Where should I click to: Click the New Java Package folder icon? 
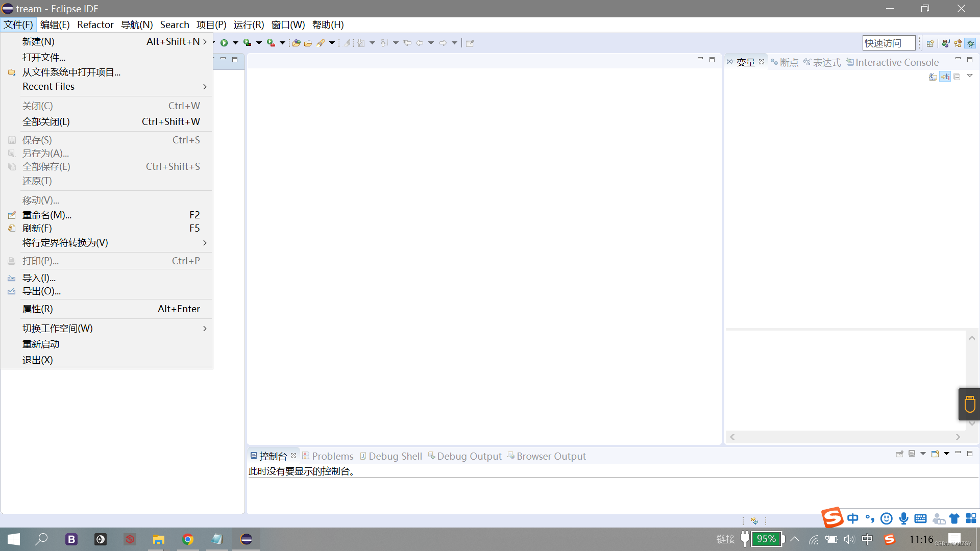point(296,43)
